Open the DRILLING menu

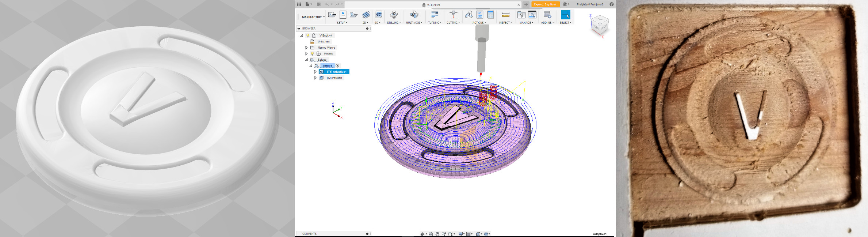pyautogui.click(x=394, y=23)
